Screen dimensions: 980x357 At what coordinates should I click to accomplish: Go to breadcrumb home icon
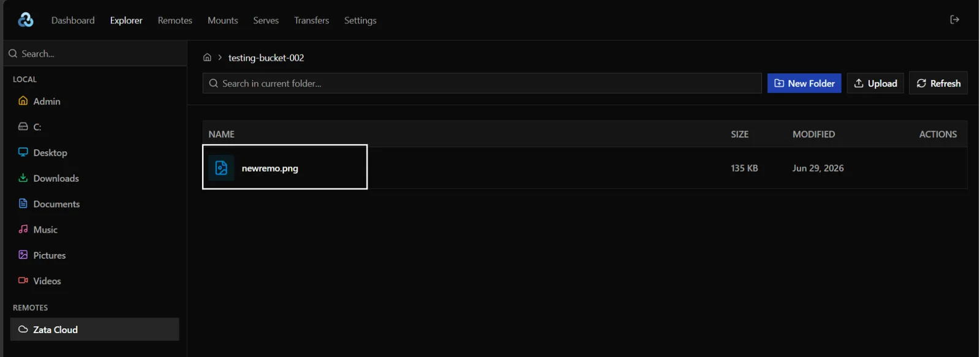click(207, 58)
